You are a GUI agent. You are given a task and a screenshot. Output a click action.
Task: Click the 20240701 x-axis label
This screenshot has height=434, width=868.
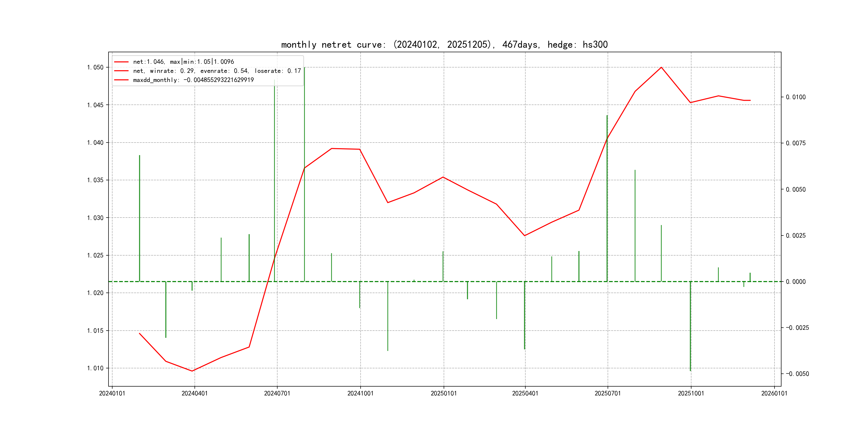click(277, 393)
